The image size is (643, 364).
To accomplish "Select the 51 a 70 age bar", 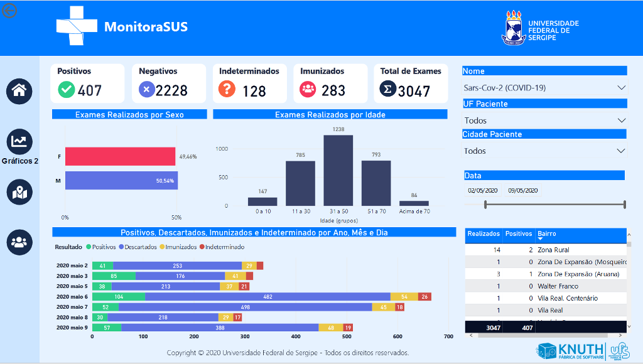I will pos(376,183).
